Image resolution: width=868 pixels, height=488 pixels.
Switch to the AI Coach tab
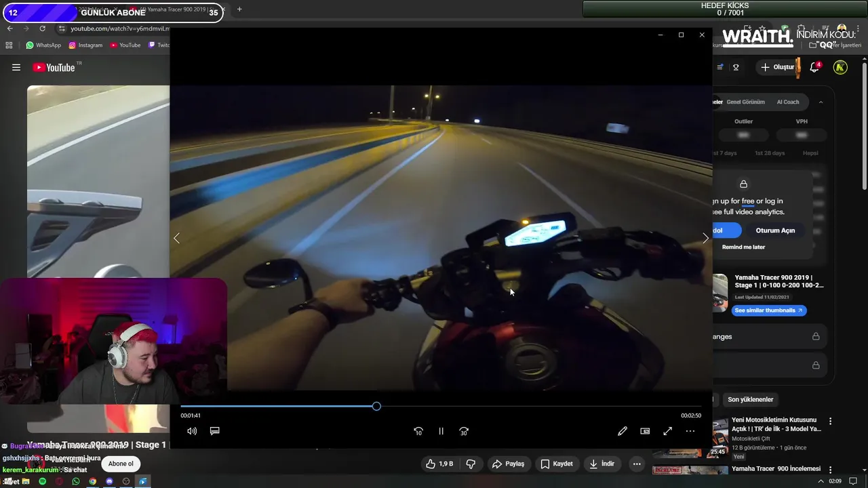tap(788, 102)
